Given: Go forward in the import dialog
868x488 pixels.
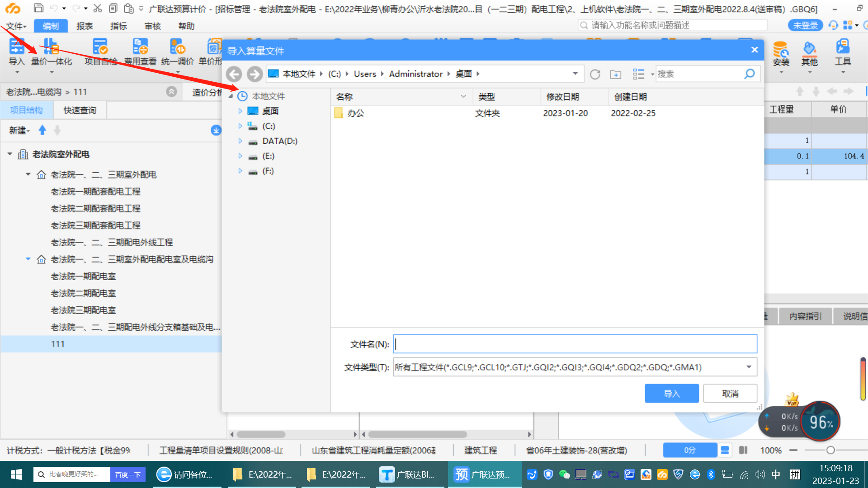Looking at the screenshot, I should click(255, 74).
